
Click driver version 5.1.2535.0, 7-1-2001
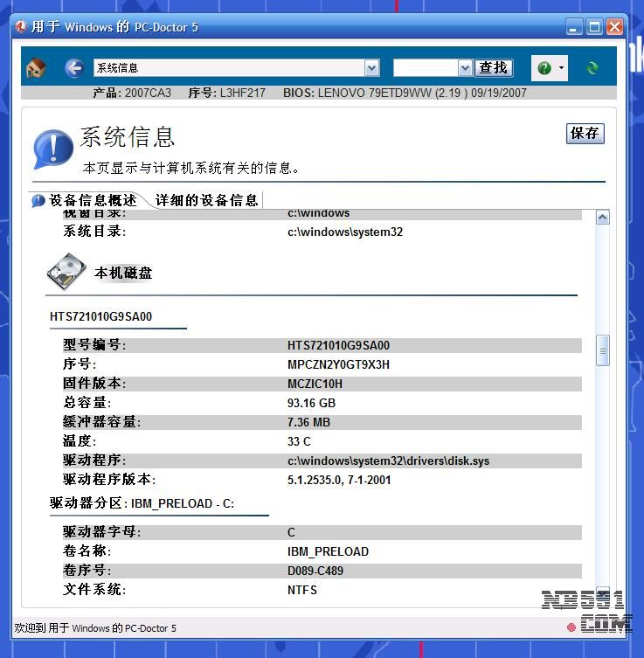339,480
